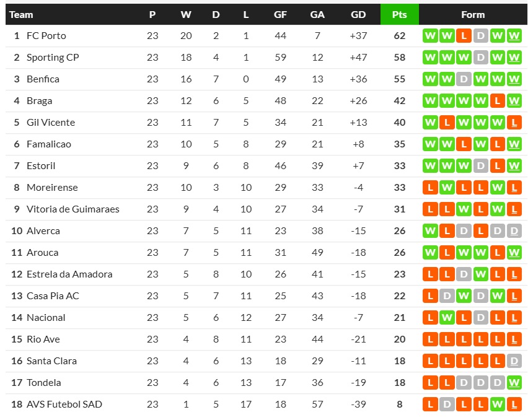The image size is (528, 420).
Task: Click the draw badge in Sporting CP's form
Action: (x=480, y=58)
